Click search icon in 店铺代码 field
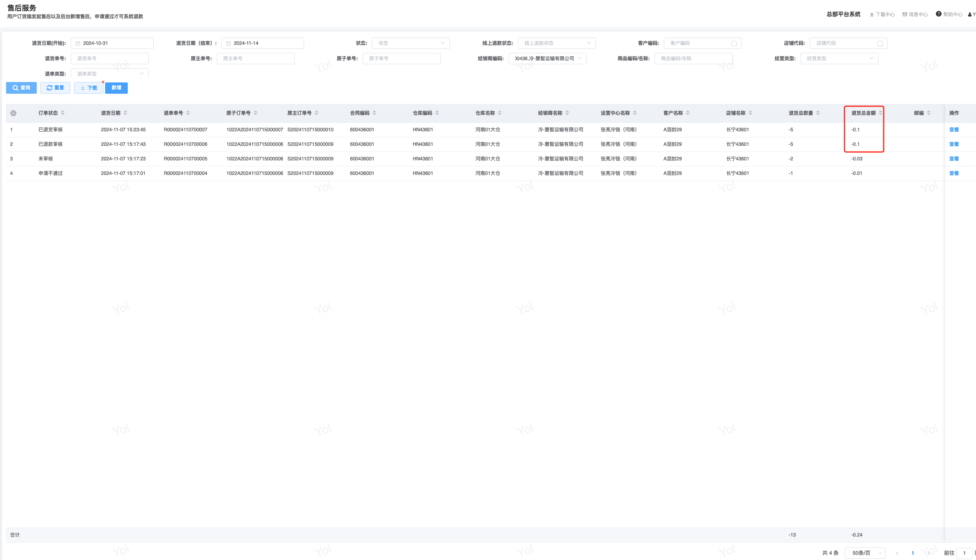This screenshot has width=976, height=560. pos(880,44)
